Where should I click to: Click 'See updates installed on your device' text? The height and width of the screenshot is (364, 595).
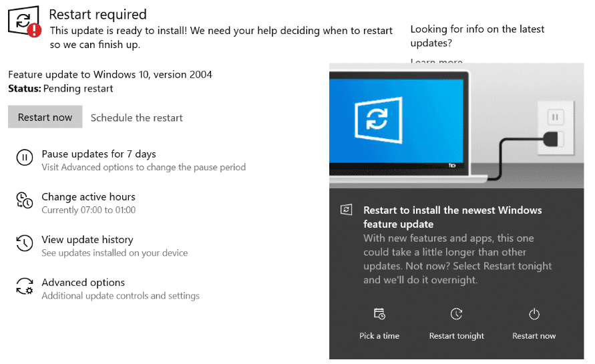115,252
